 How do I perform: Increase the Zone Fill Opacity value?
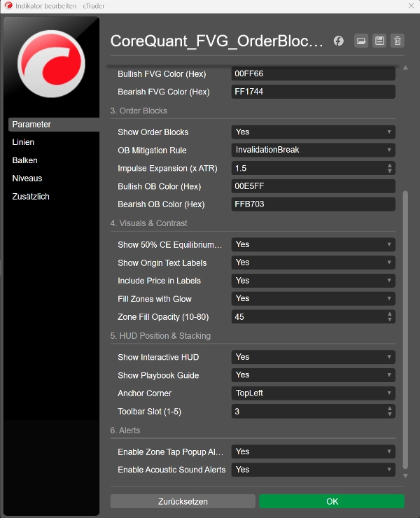[x=390, y=314]
